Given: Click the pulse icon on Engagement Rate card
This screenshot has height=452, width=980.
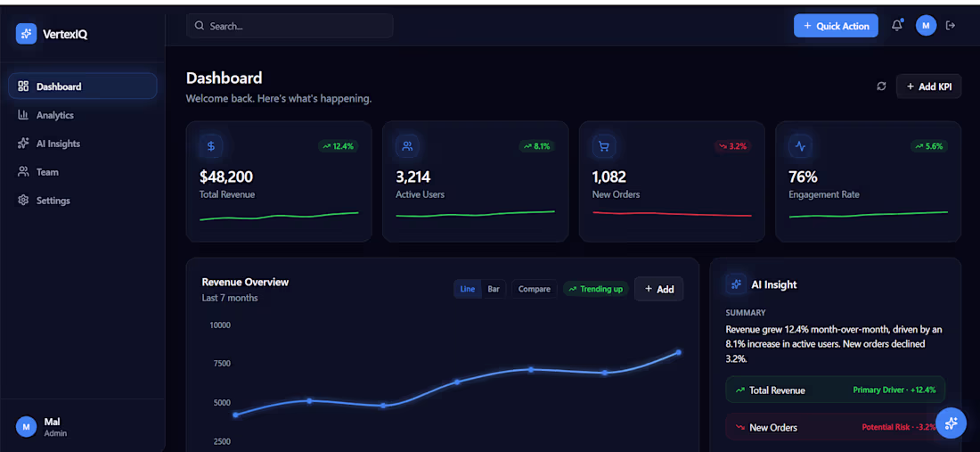Looking at the screenshot, I should [x=801, y=146].
